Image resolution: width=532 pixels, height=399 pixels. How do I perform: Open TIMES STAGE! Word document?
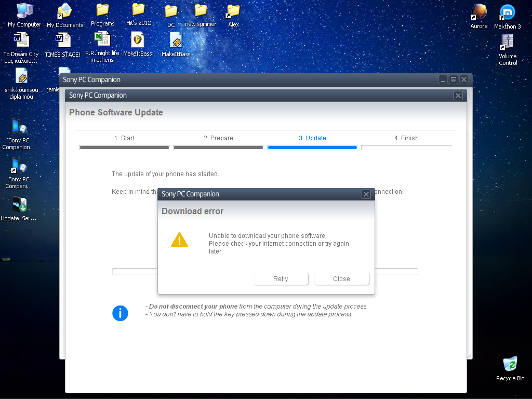coord(63,45)
